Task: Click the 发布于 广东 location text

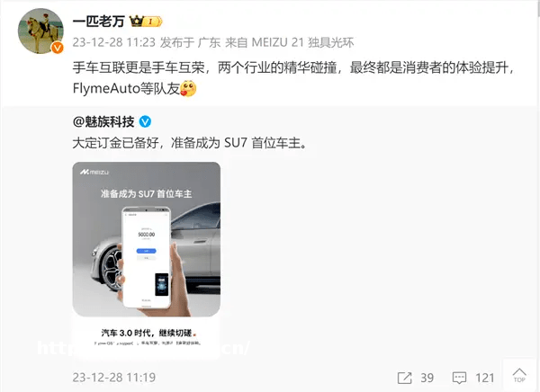Action: (190, 42)
